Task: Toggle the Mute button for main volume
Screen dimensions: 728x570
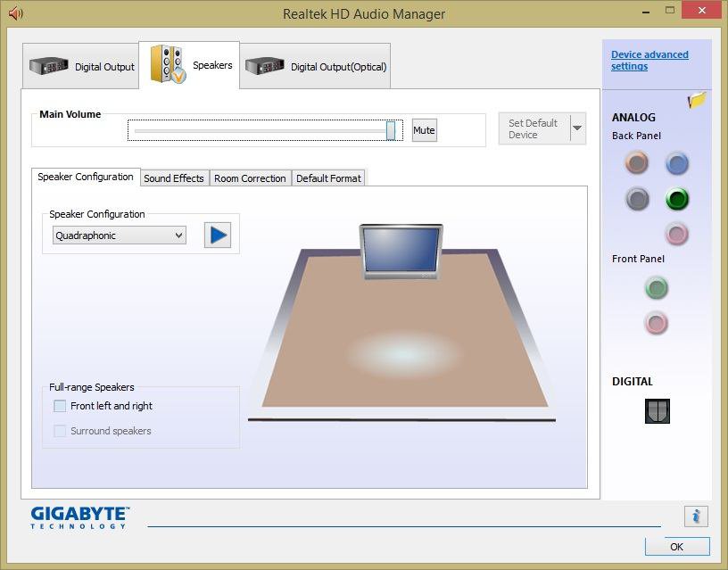Action: coord(424,130)
